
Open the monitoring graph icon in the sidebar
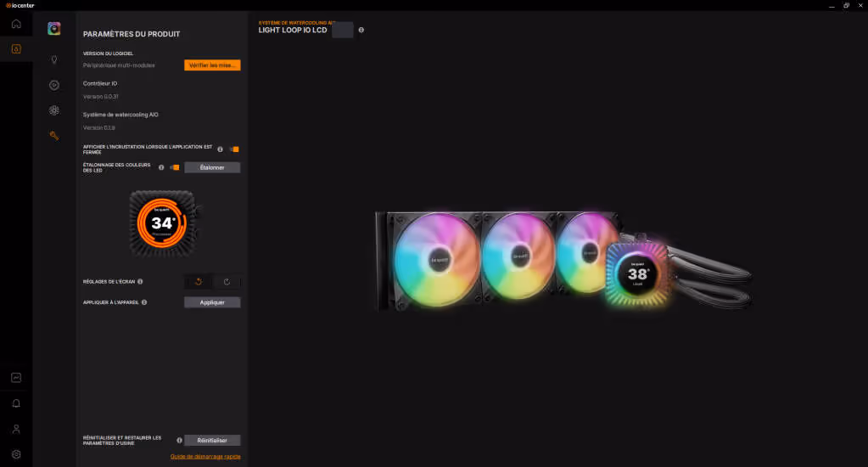click(x=16, y=378)
